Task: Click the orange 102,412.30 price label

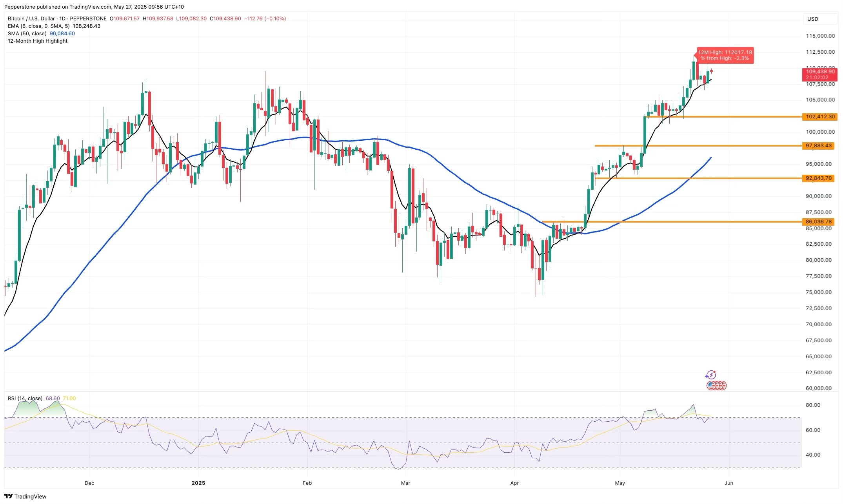Action: pos(820,117)
